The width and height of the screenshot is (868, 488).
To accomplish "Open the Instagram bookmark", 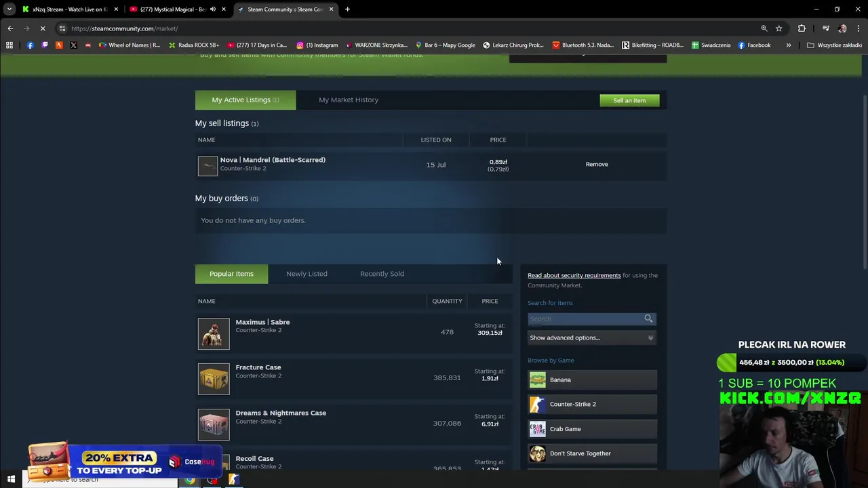I will 317,45.
